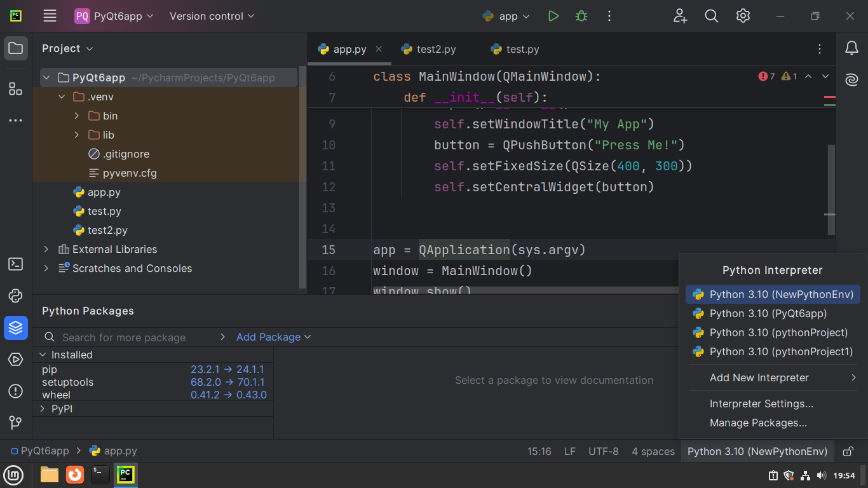Toggle read-only lock in status bar
Image resolution: width=868 pixels, height=488 pixels.
click(x=848, y=451)
